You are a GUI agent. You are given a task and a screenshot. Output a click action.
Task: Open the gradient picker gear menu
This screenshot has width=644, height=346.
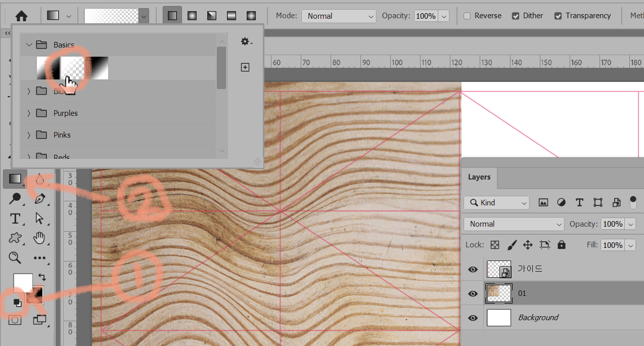click(x=246, y=42)
